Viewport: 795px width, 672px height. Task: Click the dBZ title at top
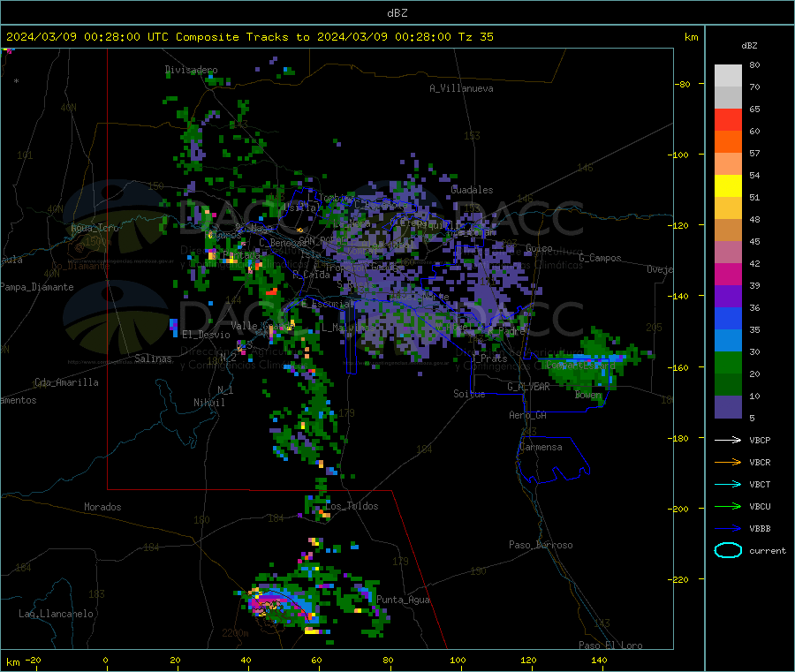tap(397, 13)
